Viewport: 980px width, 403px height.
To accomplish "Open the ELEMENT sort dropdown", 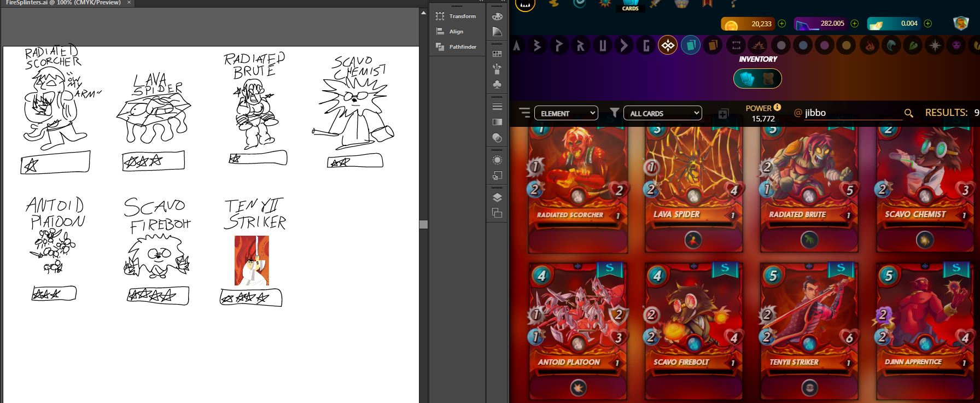I will 566,113.
